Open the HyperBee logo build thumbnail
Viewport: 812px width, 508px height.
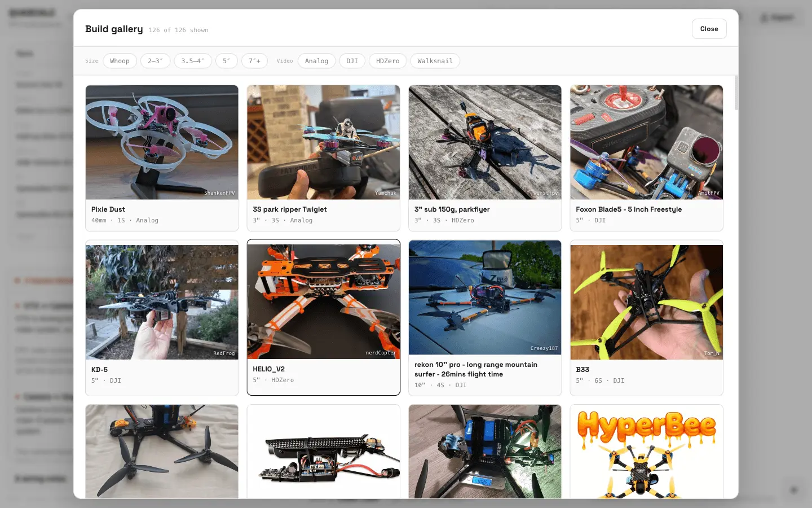[646, 452]
